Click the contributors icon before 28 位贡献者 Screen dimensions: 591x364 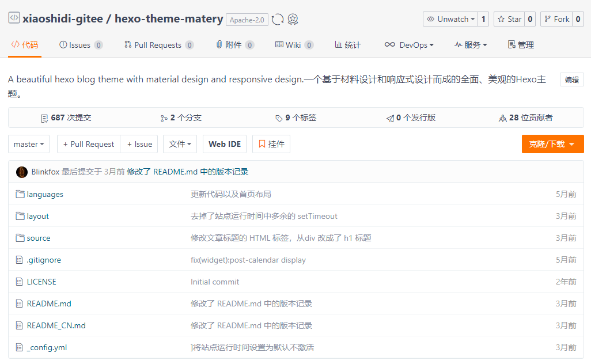(502, 118)
